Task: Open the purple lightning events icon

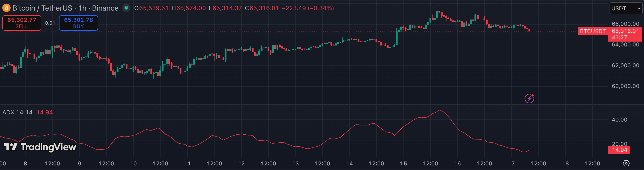Action: point(529,99)
